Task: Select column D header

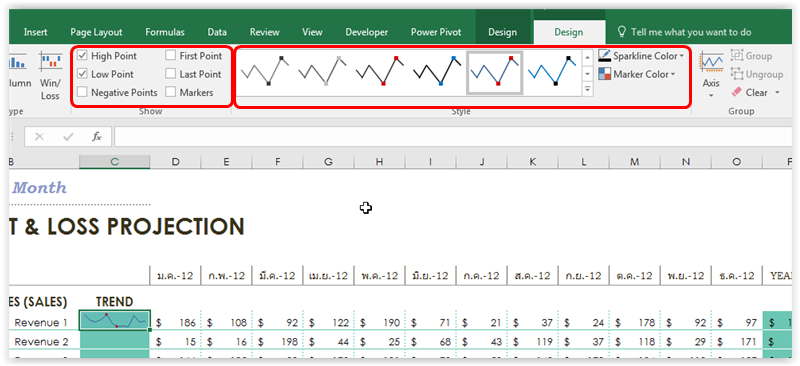Action: click(x=176, y=162)
